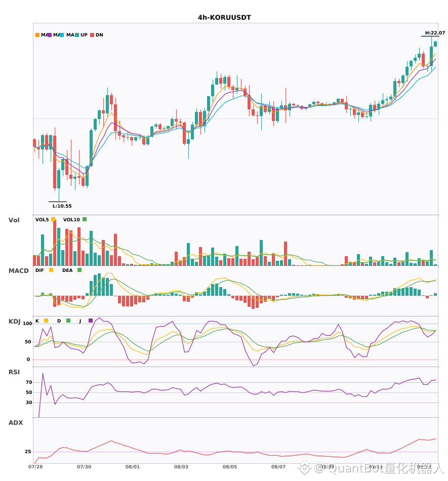Click the 0 level on KDJ axis
The image size is (448, 481).
coord(28,359)
